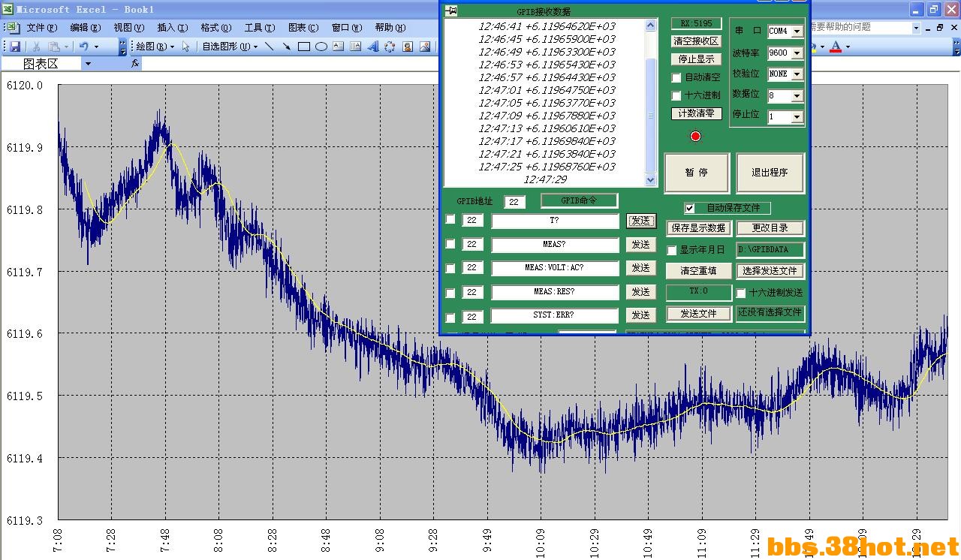
Task: Open the 绘图 Draw dropdown menu
Action: click(x=155, y=47)
